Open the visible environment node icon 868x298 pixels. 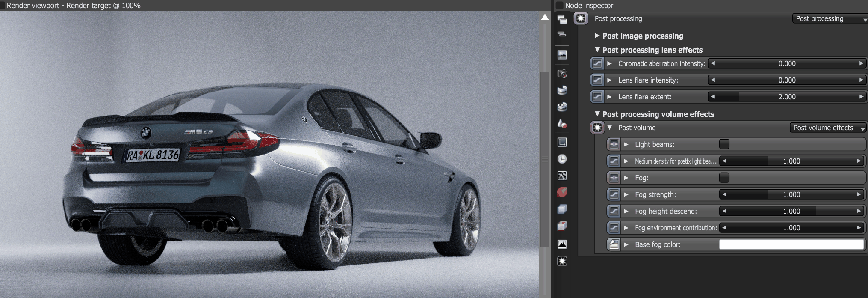562,107
